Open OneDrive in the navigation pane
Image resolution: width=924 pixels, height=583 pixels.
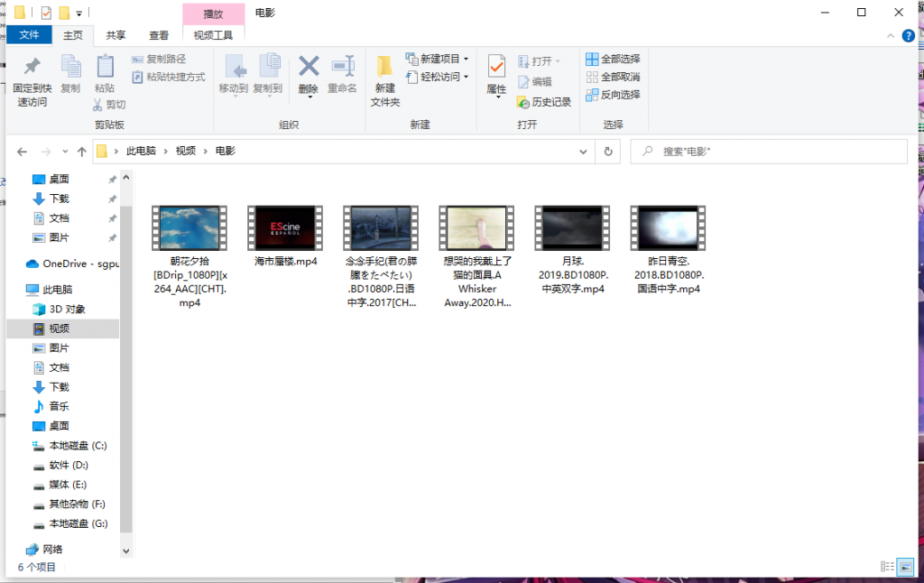(70, 264)
